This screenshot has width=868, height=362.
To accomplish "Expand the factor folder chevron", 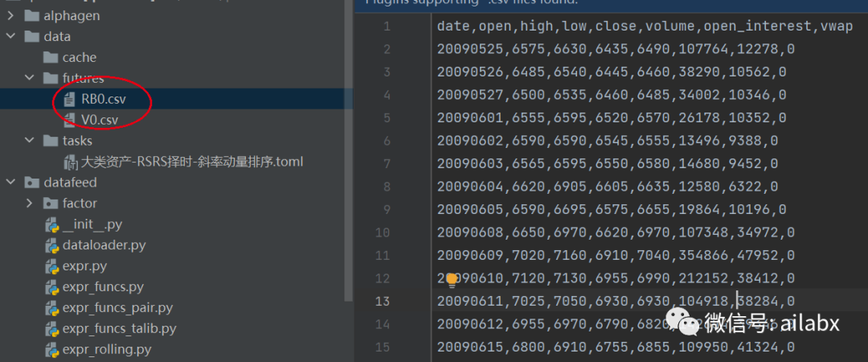I will tap(30, 204).
